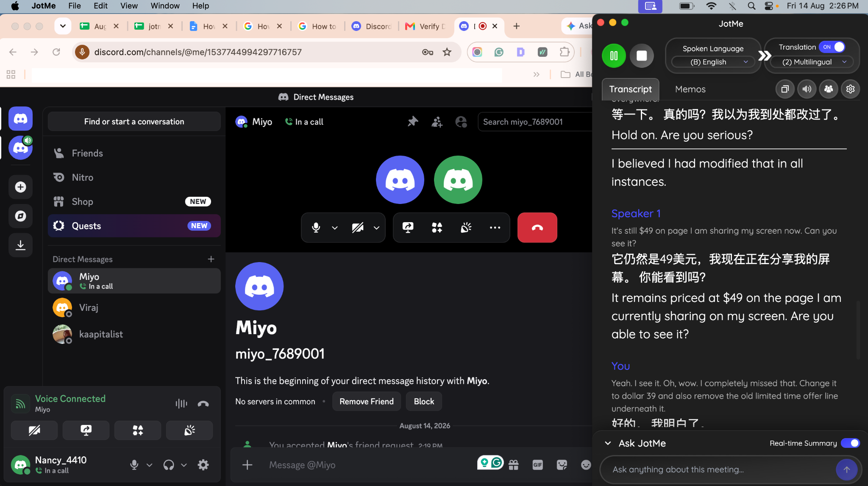Image resolution: width=868 pixels, height=486 pixels.
Task: Toggle noise suppression in Voice Connected panel
Action: pos(181,404)
